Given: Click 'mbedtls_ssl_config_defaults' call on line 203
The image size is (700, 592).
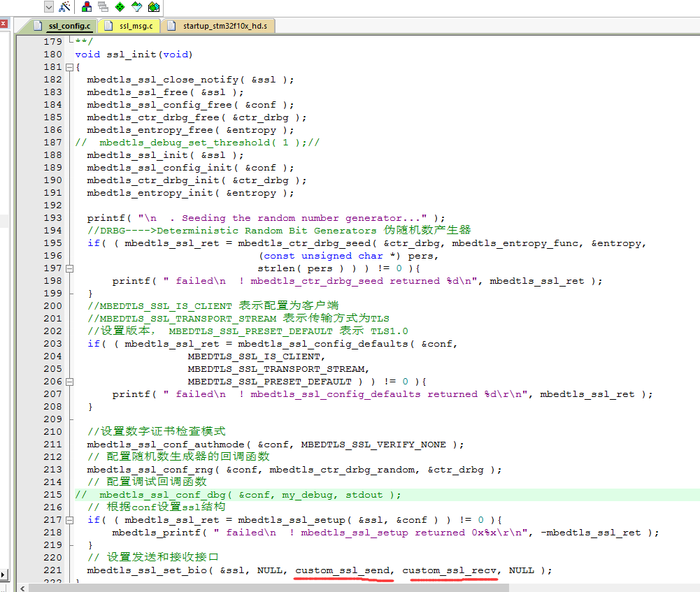Looking at the screenshot, I should point(323,344).
